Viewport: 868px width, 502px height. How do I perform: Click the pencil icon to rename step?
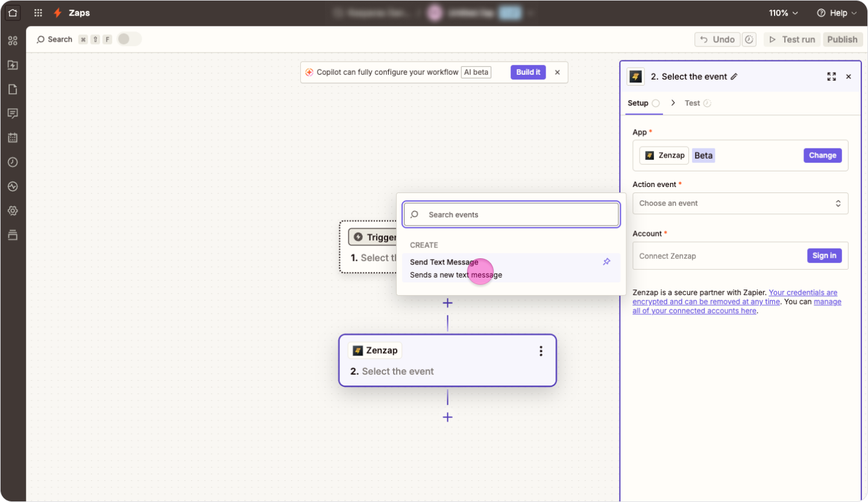pyautogui.click(x=734, y=77)
